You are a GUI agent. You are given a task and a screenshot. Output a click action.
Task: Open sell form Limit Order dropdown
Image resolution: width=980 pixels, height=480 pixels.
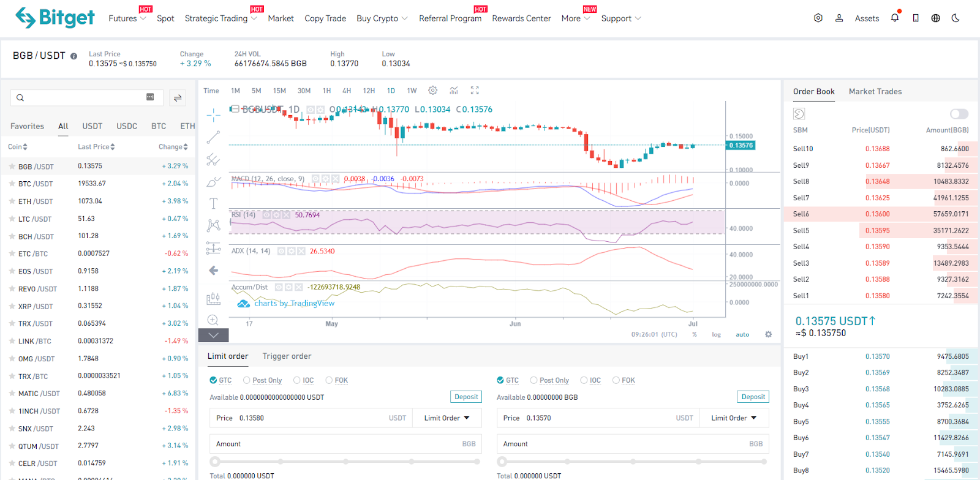pyautogui.click(x=734, y=418)
